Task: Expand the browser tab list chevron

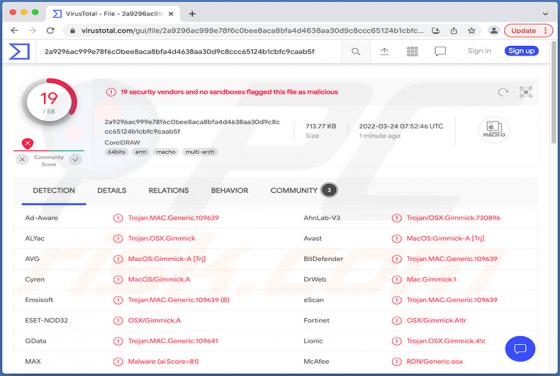Action: pyautogui.click(x=545, y=14)
